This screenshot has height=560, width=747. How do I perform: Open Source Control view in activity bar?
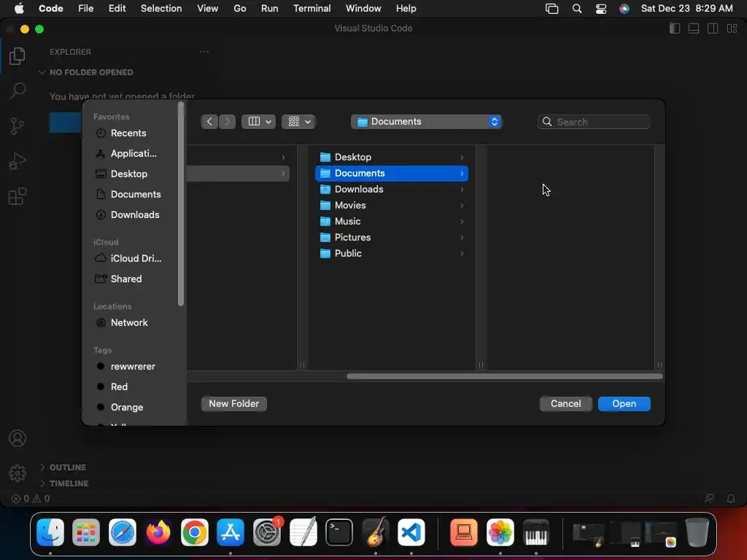pos(18,125)
